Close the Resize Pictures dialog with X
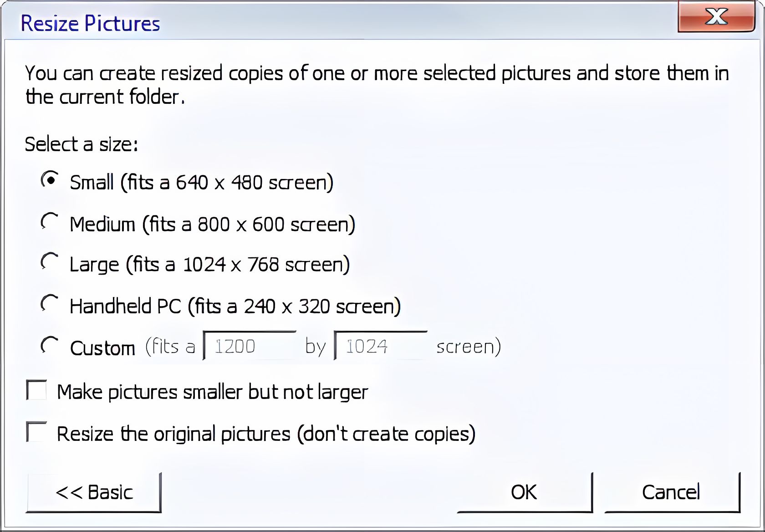 (716, 17)
